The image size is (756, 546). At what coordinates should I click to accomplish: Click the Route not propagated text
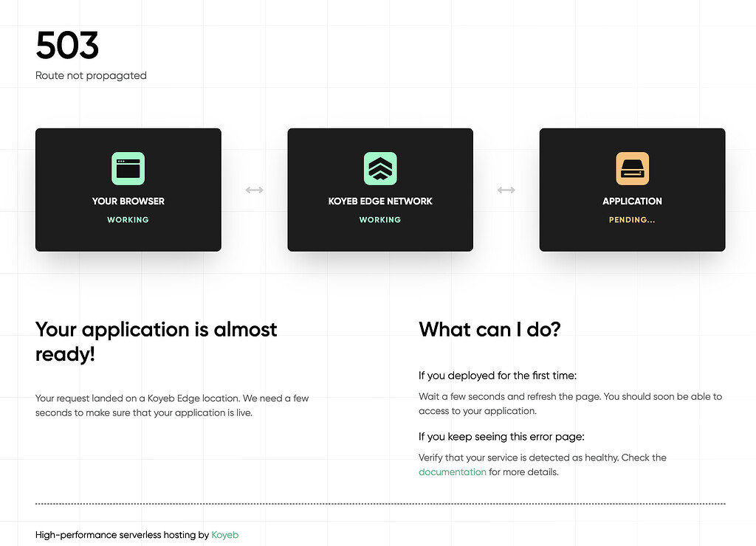(91, 75)
